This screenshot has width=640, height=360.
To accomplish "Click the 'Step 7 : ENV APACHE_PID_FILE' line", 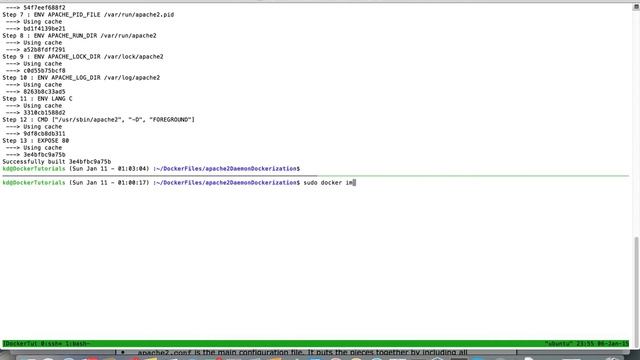I will pos(88,15).
